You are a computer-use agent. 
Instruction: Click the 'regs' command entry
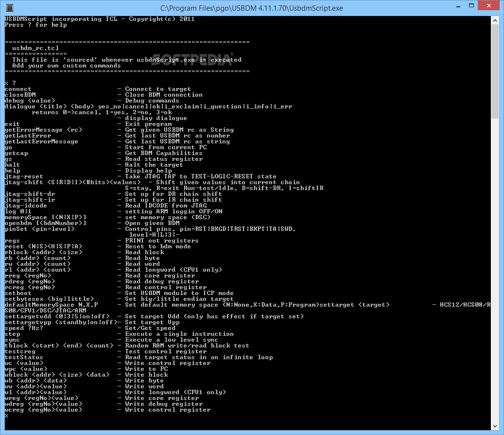pyautogui.click(x=12, y=241)
